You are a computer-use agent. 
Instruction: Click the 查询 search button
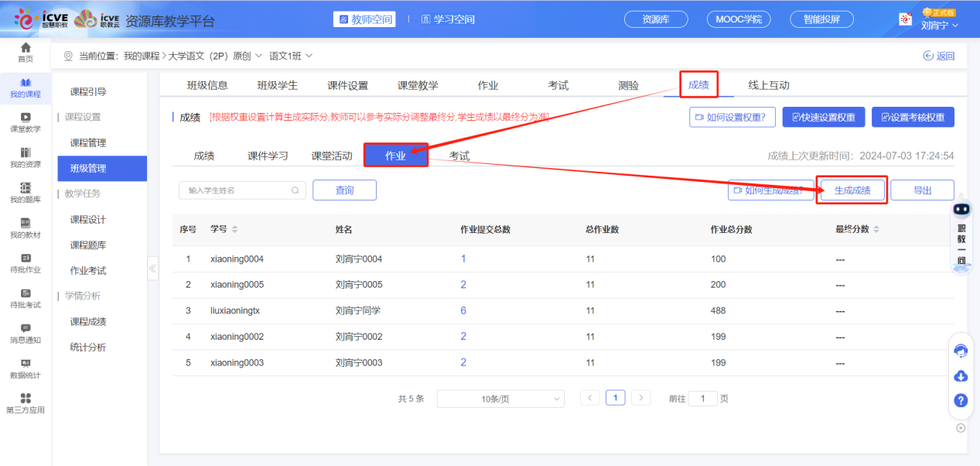(x=344, y=189)
